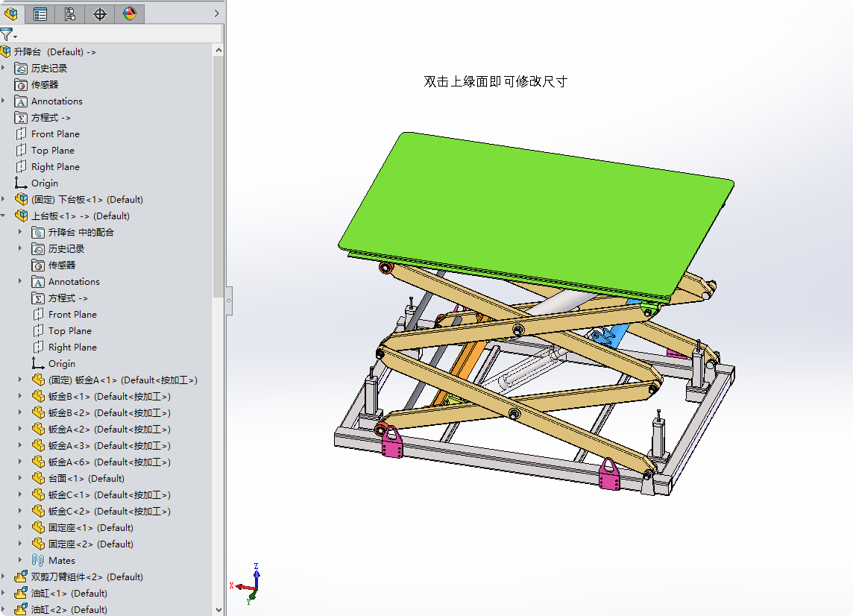853x616 pixels.
Task: Click the 双击上绿面即可修改尺寸 note text
Action: pyautogui.click(x=496, y=81)
